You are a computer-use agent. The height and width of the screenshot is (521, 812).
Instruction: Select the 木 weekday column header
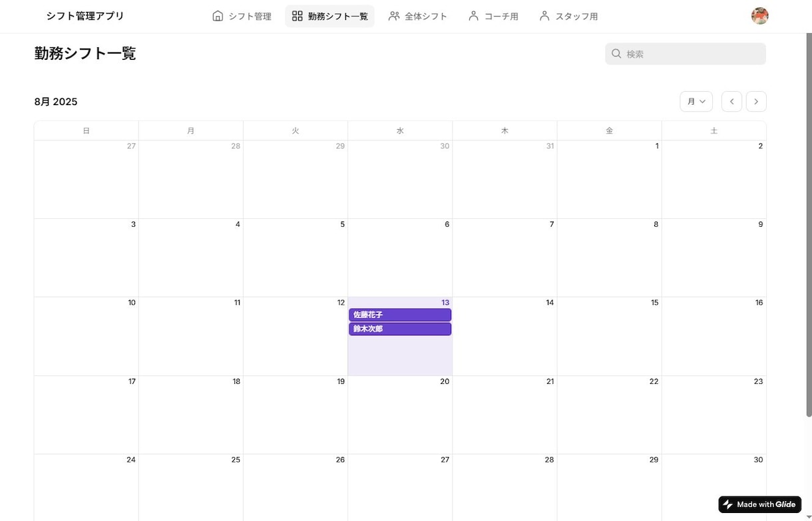[505, 131]
